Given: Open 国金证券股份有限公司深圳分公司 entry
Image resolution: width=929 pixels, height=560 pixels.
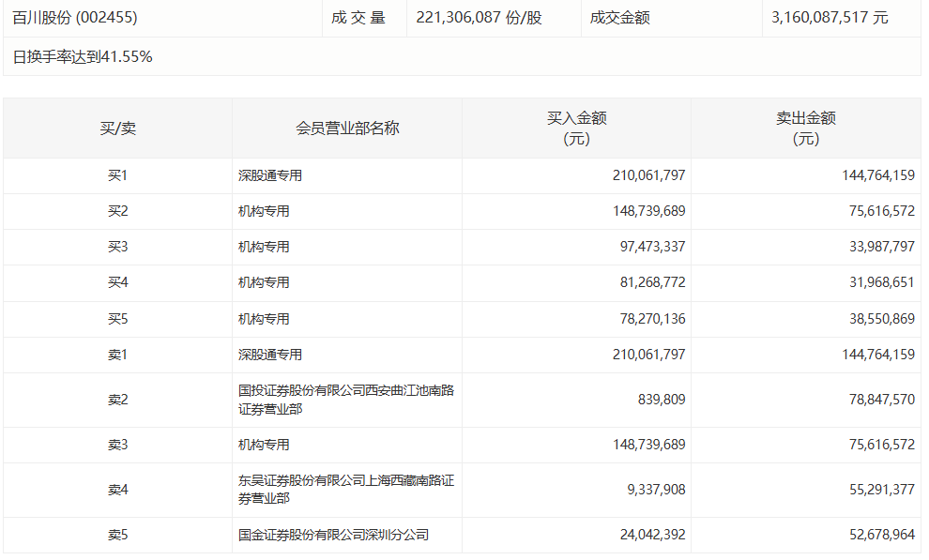Looking at the screenshot, I should (333, 535).
